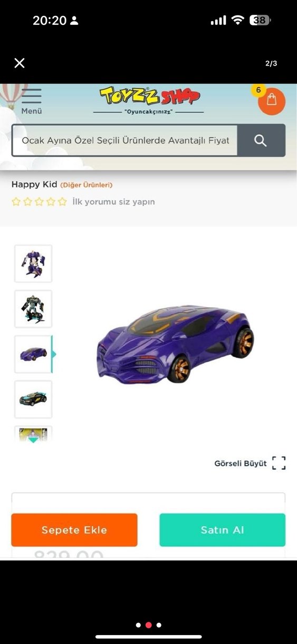Focus the search input field
The width and height of the screenshot is (297, 644).
125,141
